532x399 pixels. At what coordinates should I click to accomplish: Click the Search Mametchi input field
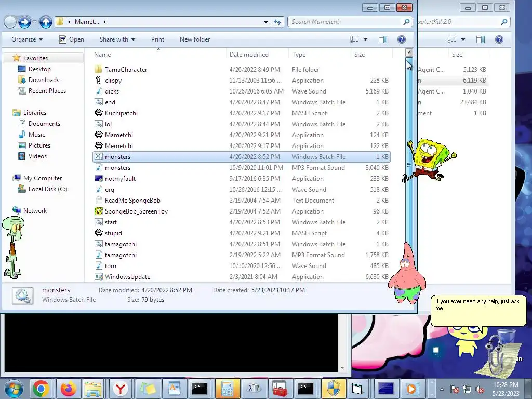pos(345,22)
